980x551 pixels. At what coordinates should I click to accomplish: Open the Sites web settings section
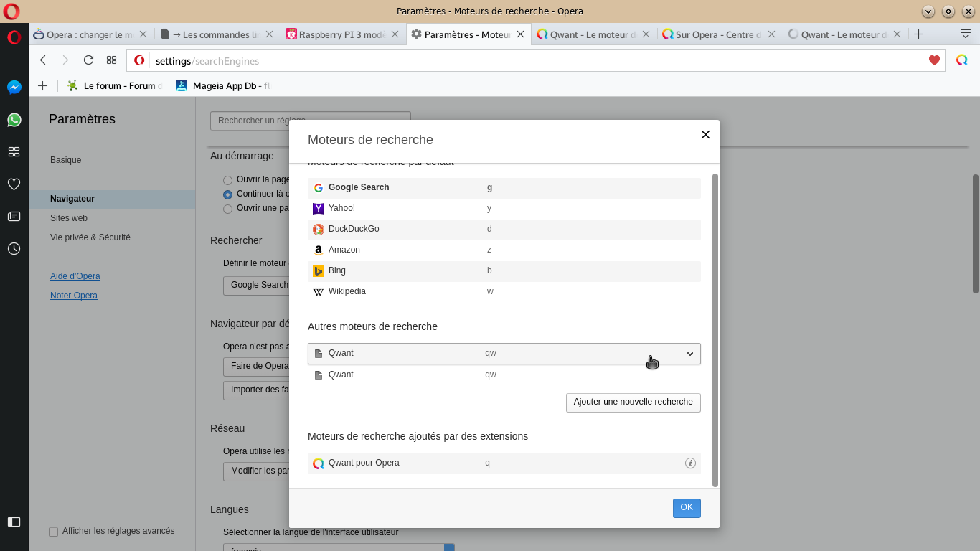[69, 218]
